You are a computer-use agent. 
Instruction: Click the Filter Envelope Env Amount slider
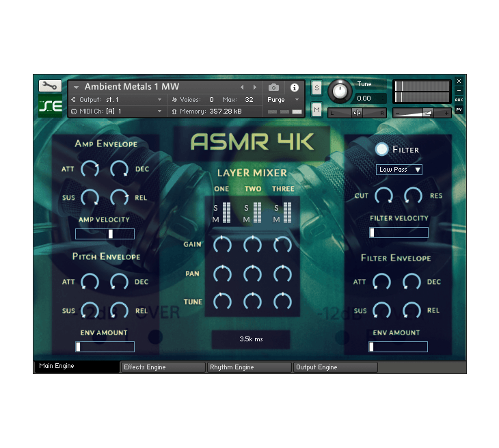(398, 347)
